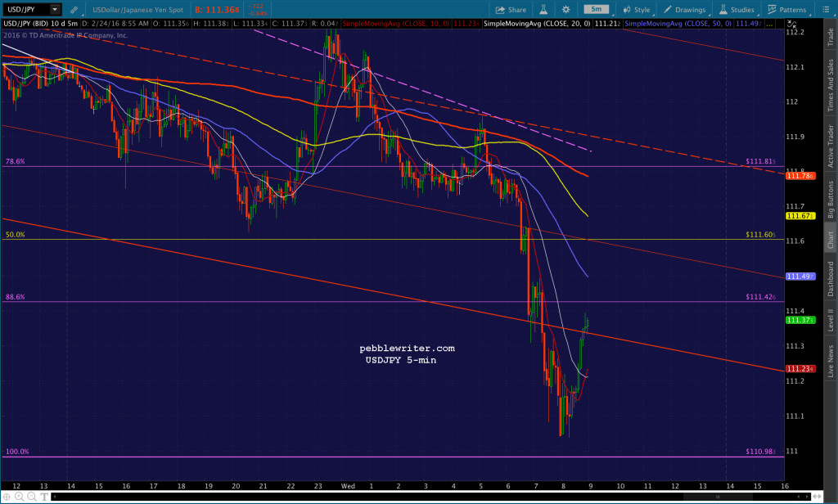This screenshot has width=838, height=504.
Task: Select the zoom-in magnifier at bottom left
Action: click(19, 497)
